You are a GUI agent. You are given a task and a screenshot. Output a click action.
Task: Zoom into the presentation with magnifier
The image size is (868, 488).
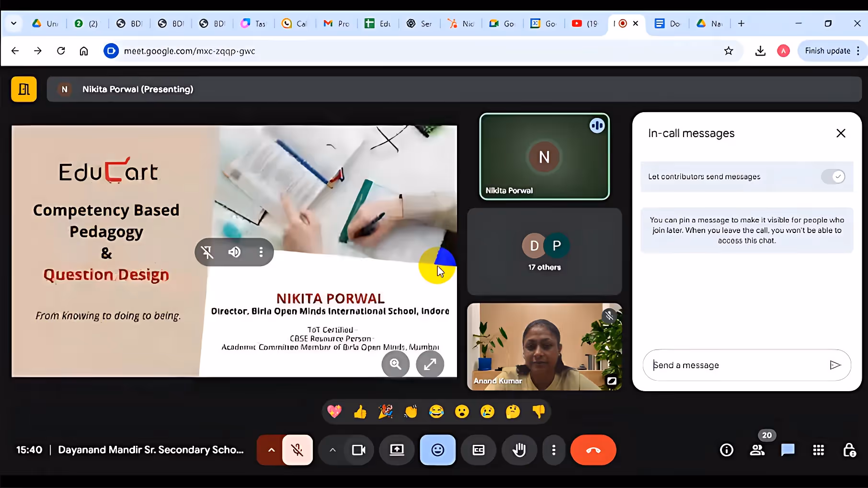396,364
